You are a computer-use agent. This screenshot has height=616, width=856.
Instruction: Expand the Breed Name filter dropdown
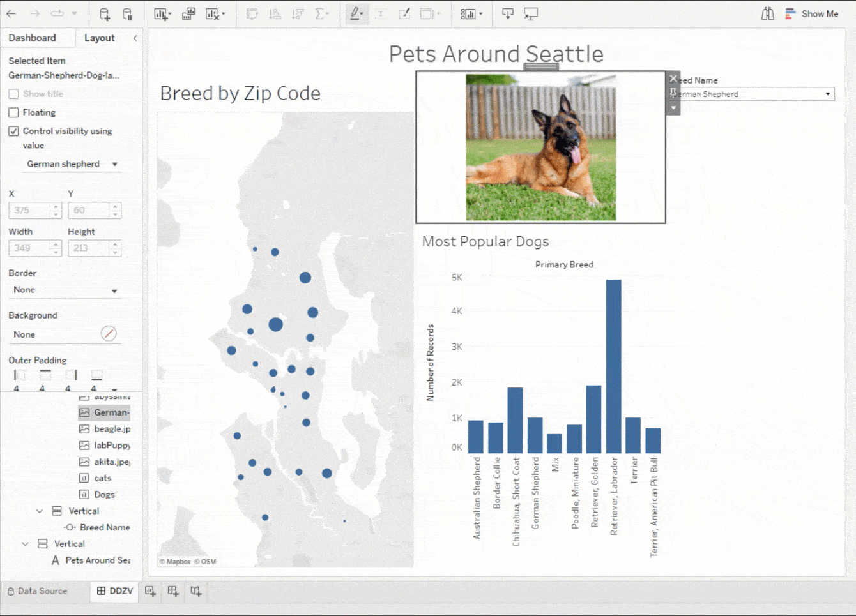click(827, 94)
